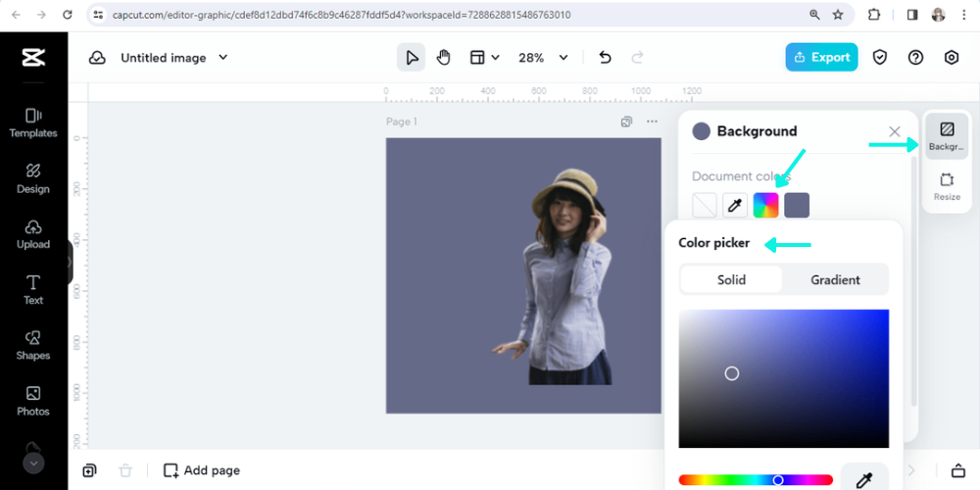Open the Design panel
This screenshot has height=490, width=980.
tap(33, 178)
